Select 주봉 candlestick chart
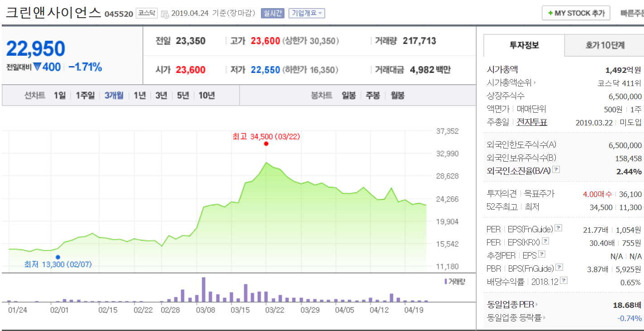The width and height of the screenshot is (644, 331). [373, 96]
